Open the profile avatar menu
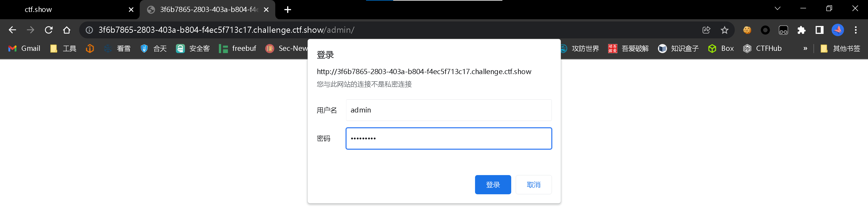Viewport: 868px width, 218px height. [838, 30]
